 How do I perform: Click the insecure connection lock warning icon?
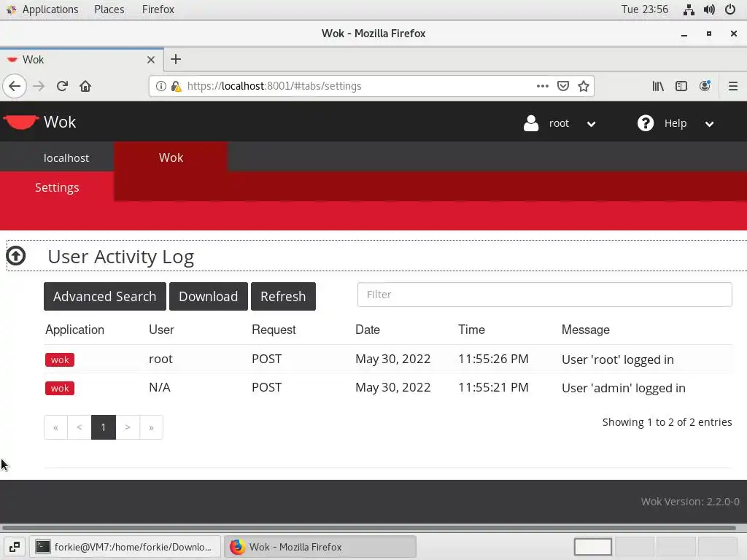[176, 86]
